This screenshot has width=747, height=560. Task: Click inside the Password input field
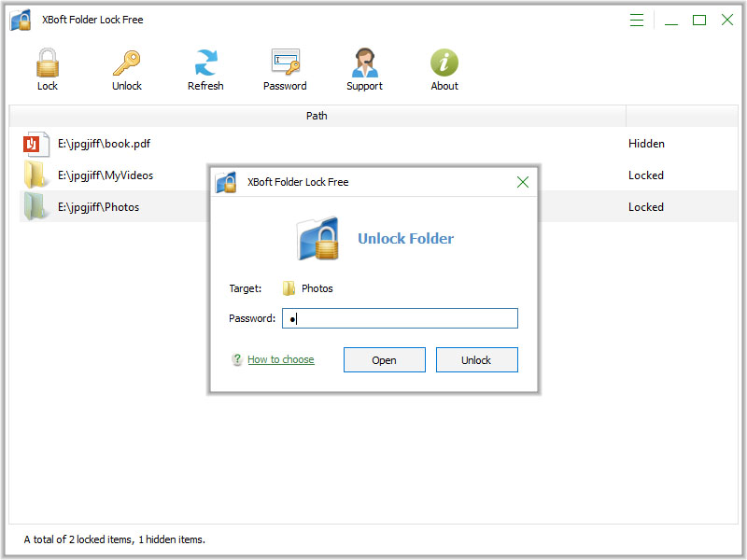tap(402, 318)
